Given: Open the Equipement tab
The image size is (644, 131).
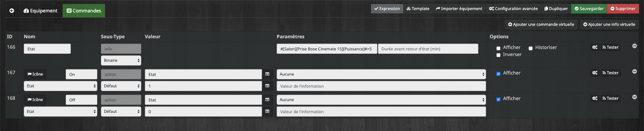Looking at the screenshot, I should click(40, 11).
